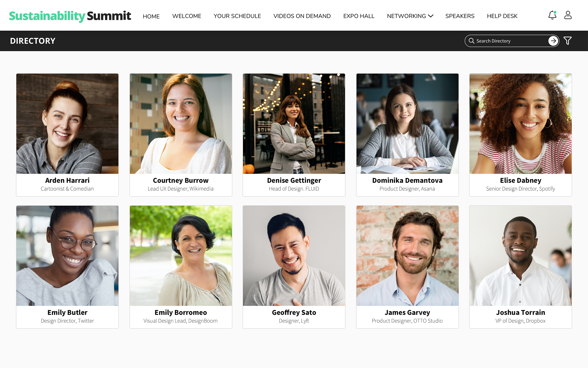
Task: Click the user profile icon
Action: click(568, 15)
